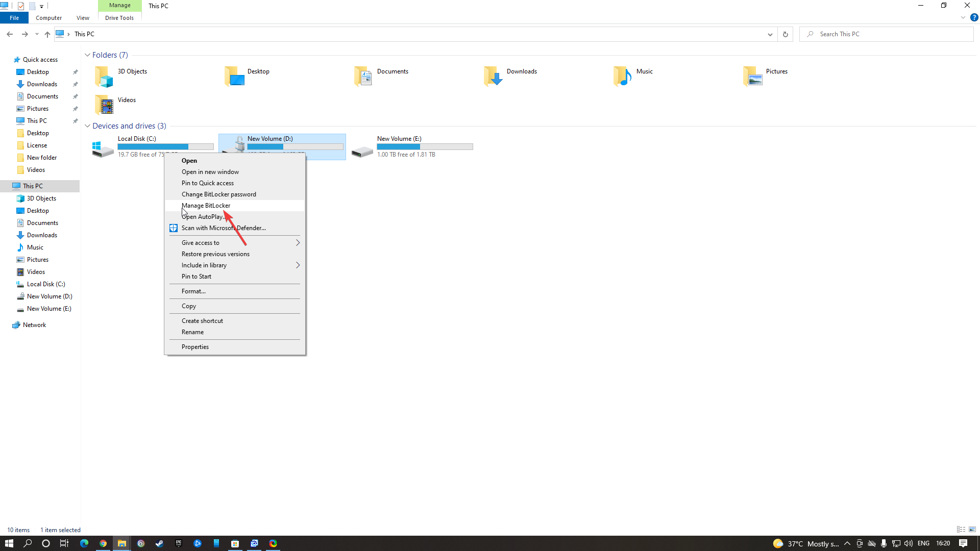Click inside the Search This PC box

[x=868, y=34]
